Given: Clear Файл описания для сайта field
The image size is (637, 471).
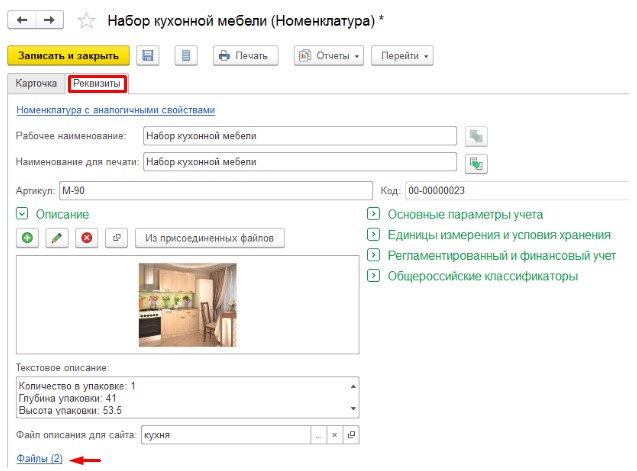Looking at the screenshot, I should [335, 435].
